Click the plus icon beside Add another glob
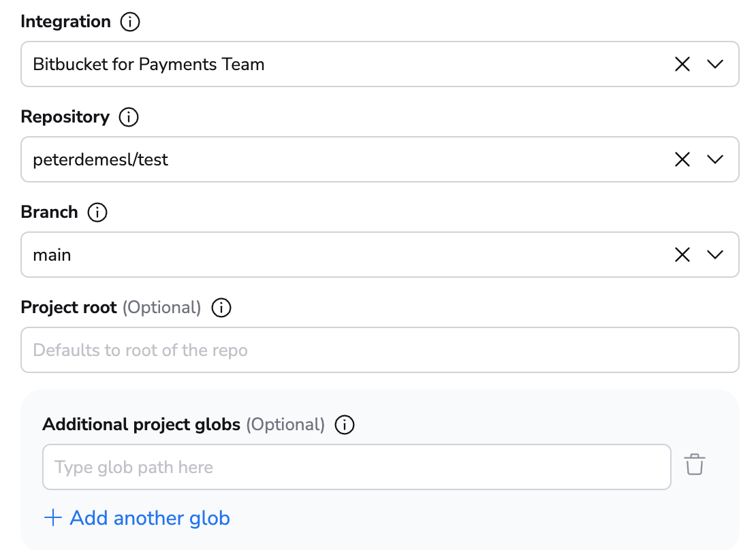This screenshot has width=756, height=550. [x=52, y=517]
